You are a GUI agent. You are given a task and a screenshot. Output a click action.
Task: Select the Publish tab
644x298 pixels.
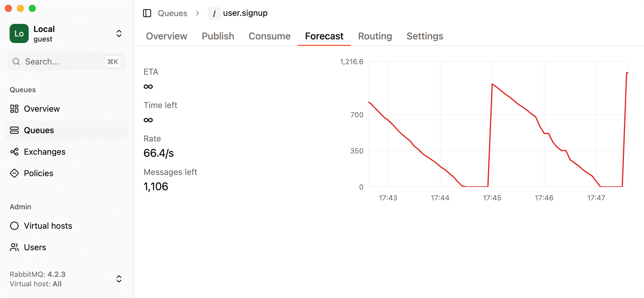click(x=218, y=36)
